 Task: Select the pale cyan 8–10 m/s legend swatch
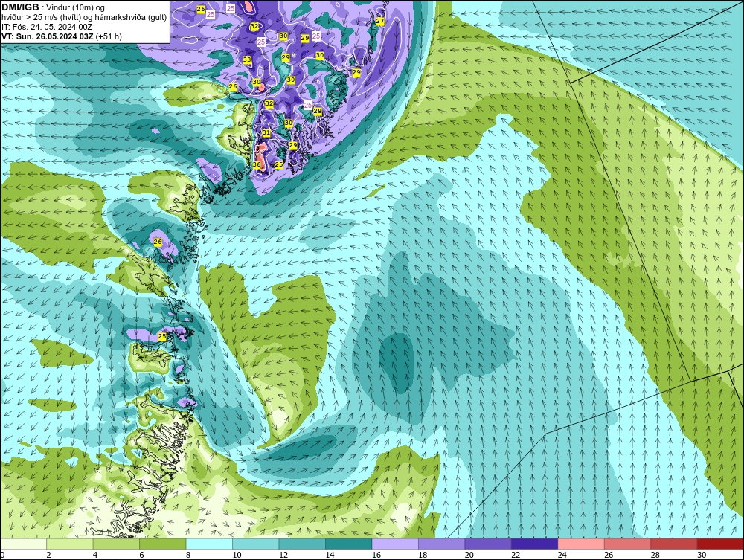pos(209,544)
